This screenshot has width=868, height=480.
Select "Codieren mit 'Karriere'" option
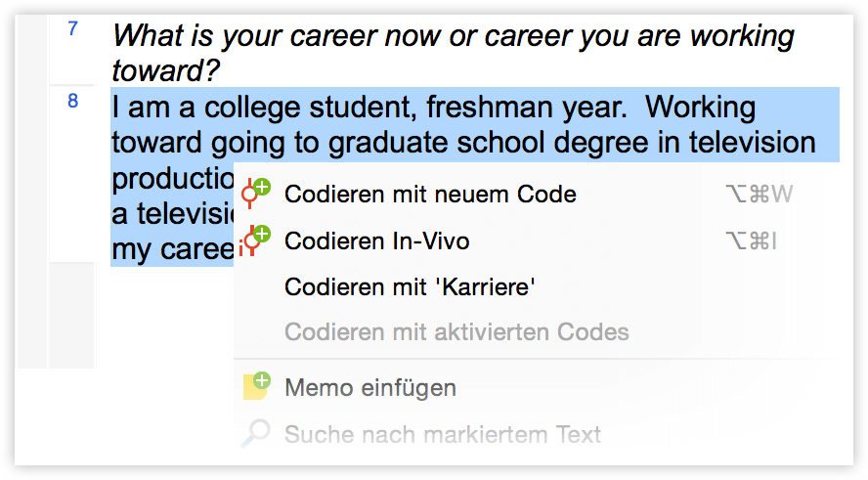[410, 287]
